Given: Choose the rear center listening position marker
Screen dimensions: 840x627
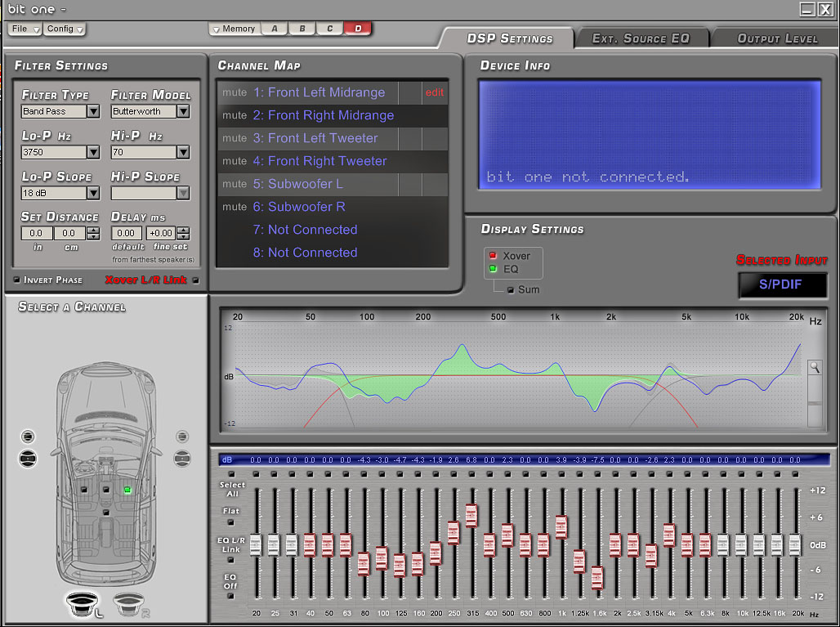Looking at the screenshot, I should (106, 513).
